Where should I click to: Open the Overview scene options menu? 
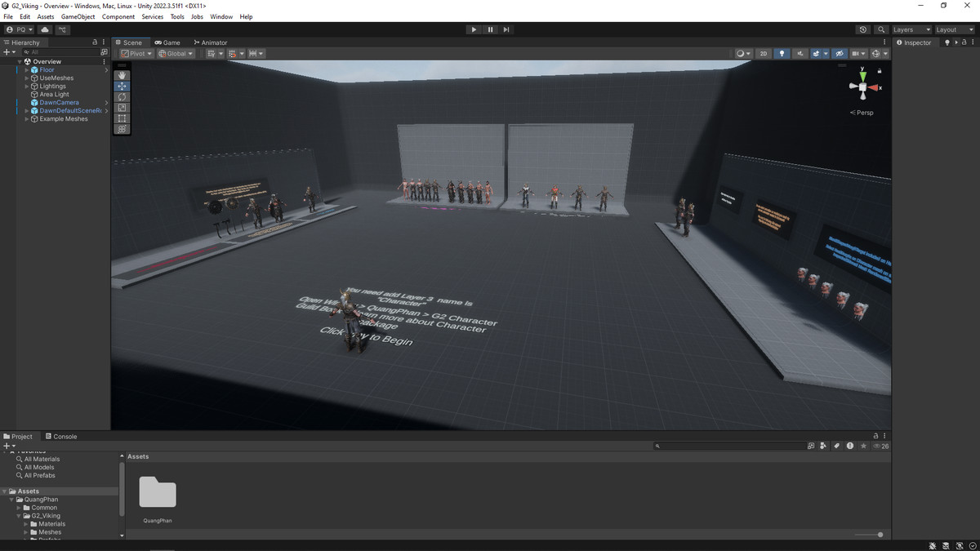104,61
